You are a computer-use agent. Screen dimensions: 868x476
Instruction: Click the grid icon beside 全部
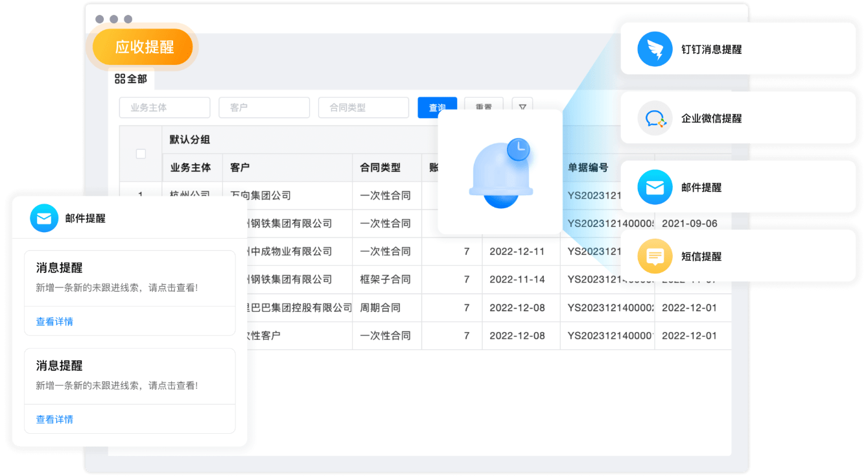120,79
